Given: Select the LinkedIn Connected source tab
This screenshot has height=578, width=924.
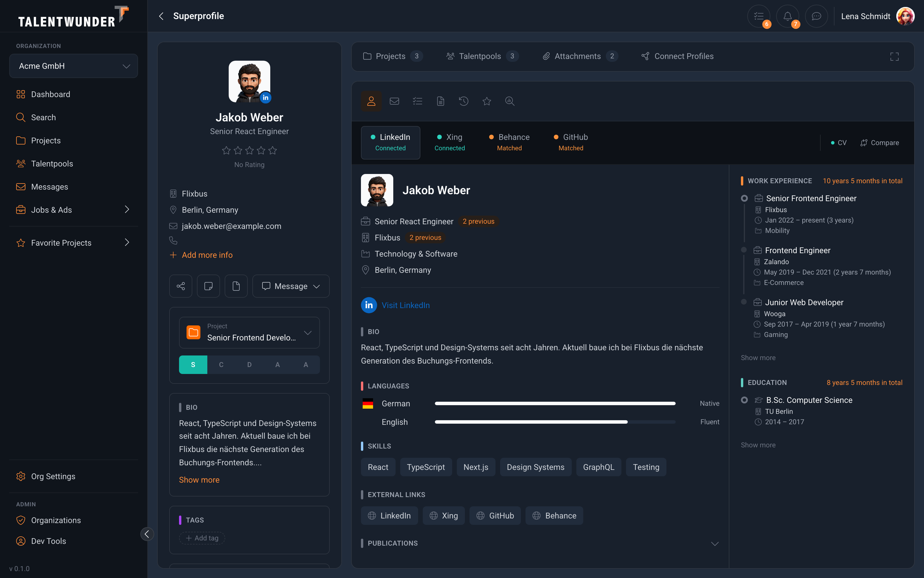Looking at the screenshot, I should pos(391,142).
